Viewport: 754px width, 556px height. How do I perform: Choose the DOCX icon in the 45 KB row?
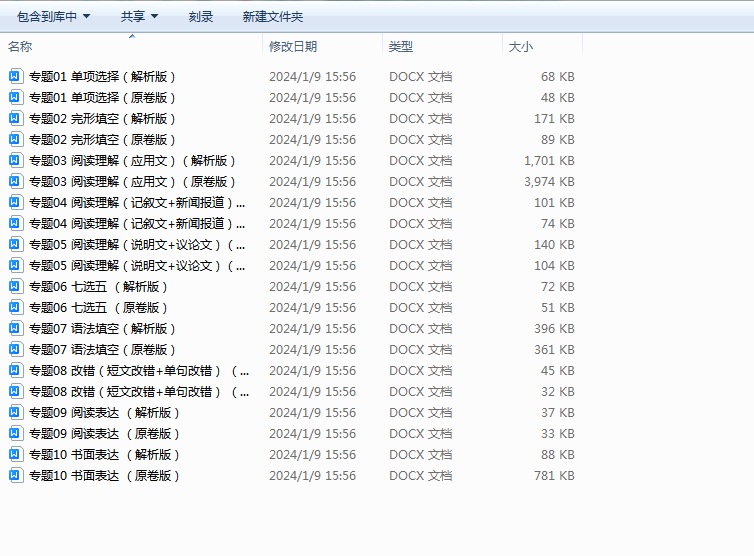[15, 370]
